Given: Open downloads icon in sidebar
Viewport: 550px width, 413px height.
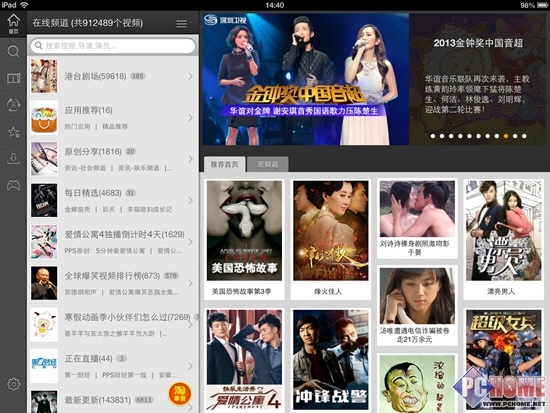Looking at the screenshot, I should (13, 159).
